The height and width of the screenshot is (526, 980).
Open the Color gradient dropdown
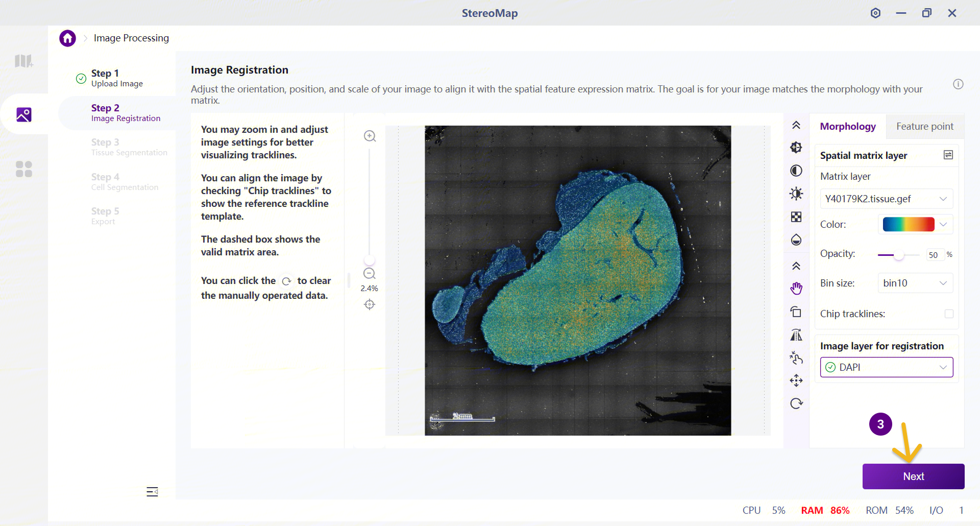(x=916, y=224)
